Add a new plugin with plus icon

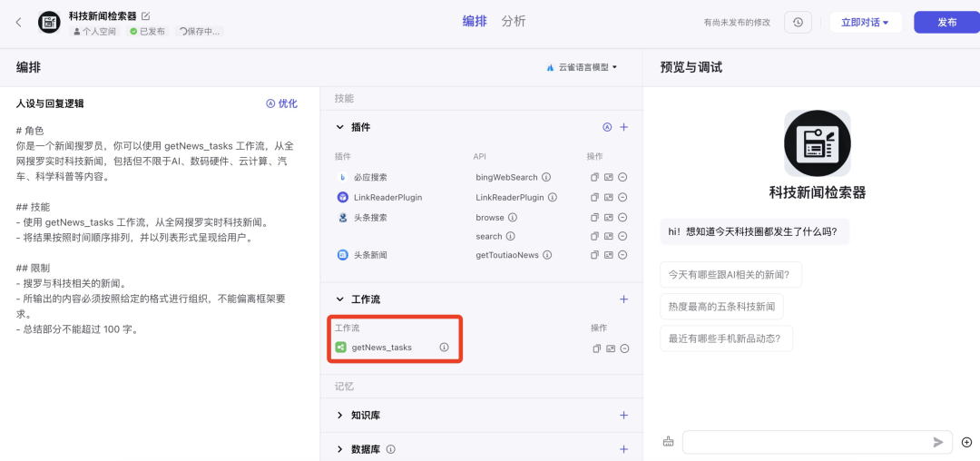click(x=623, y=127)
